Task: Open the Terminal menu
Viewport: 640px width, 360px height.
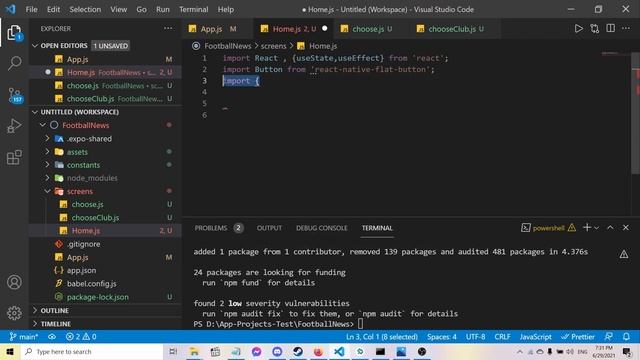Action: click(x=193, y=9)
